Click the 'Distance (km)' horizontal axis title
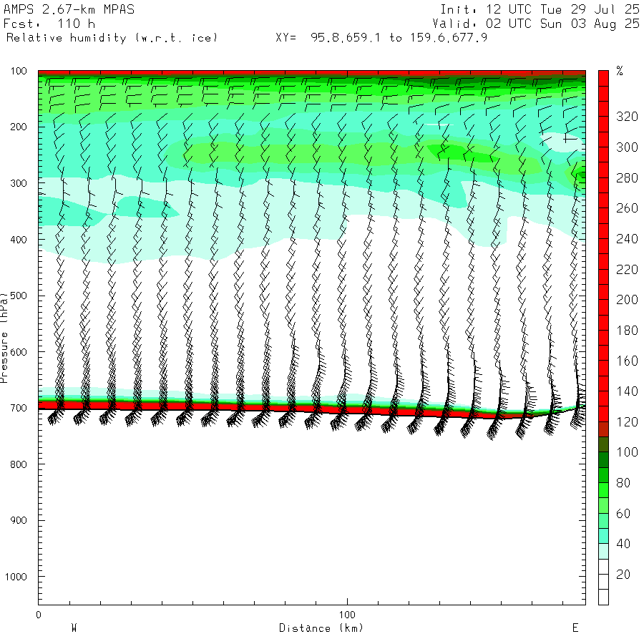This screenshot has width=644, height=644. pyautogui.click(x=321, y=628)
